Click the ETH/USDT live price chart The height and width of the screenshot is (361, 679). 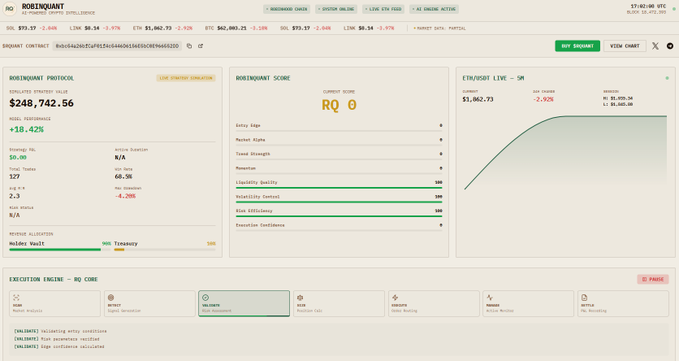(x=565, y=152)
